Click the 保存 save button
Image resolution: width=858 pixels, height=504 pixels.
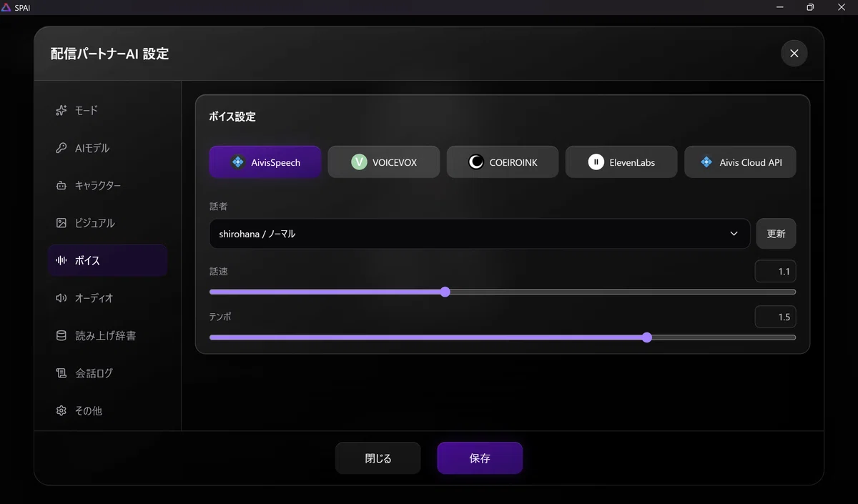[x=480, y=458]
